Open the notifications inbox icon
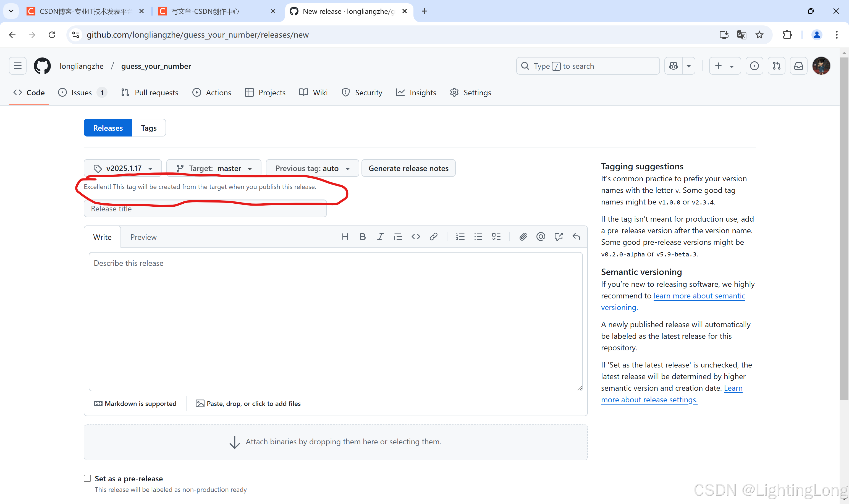This screenshot has height=504, width=849. 798,66
